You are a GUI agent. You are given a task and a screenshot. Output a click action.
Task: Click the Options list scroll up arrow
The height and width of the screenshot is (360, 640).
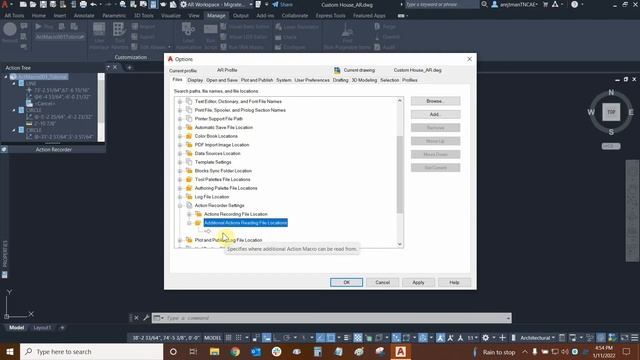400,101
